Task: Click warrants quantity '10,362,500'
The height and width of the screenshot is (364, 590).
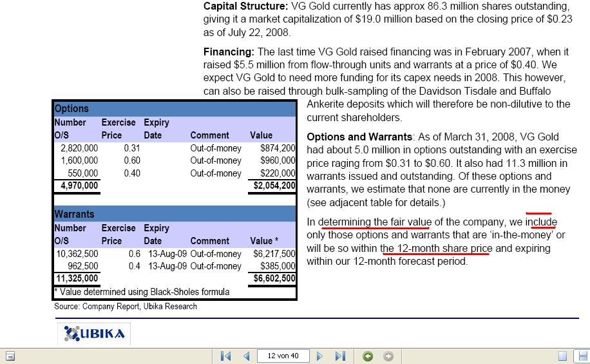Action: (77, 254)
